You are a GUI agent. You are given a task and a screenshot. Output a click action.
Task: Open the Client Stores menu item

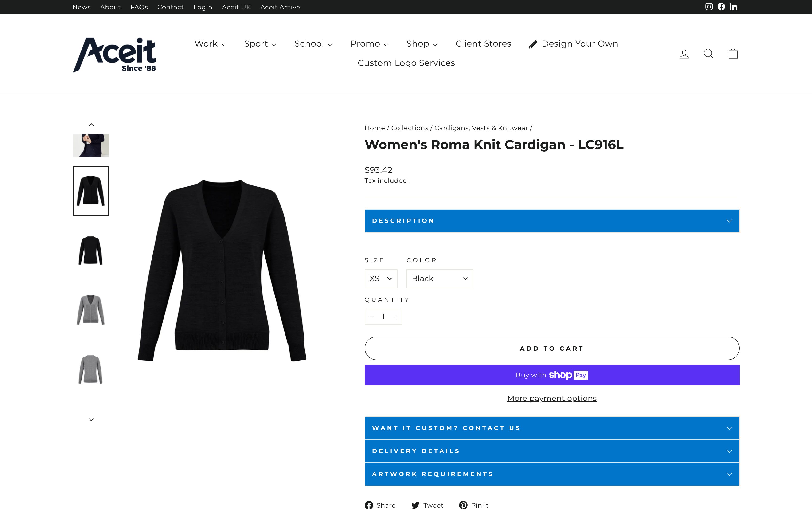tap(483, 44)
